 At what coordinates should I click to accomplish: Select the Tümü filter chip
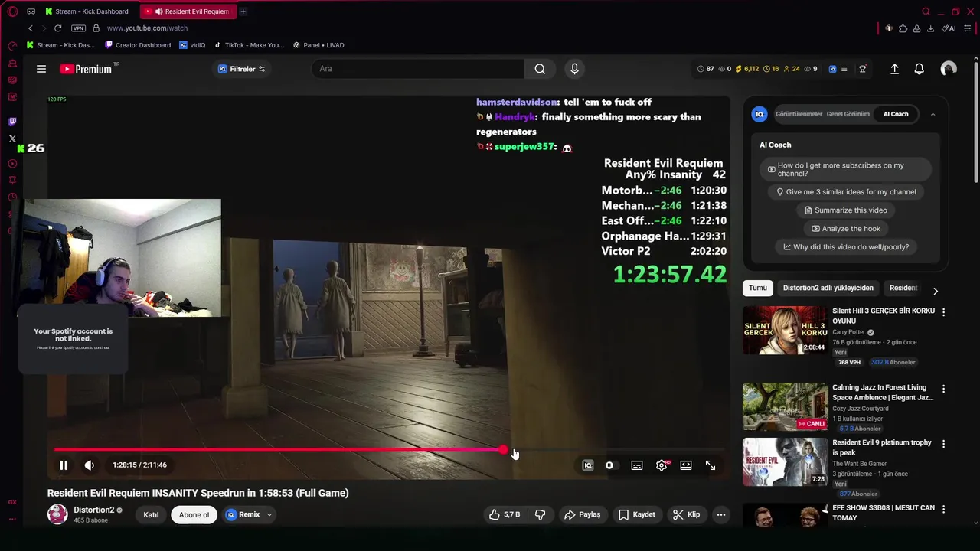(x=757, y=288)
